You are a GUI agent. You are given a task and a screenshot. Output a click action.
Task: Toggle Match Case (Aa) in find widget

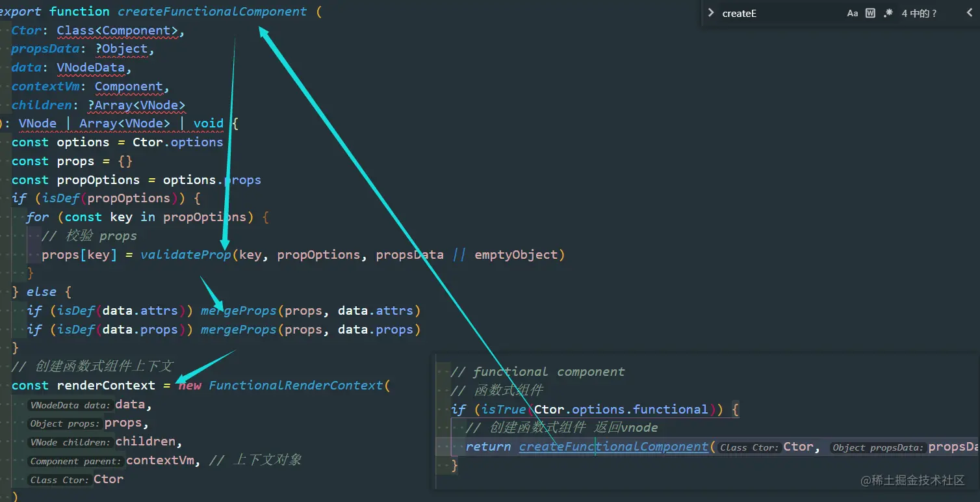(x=853, y=13)
